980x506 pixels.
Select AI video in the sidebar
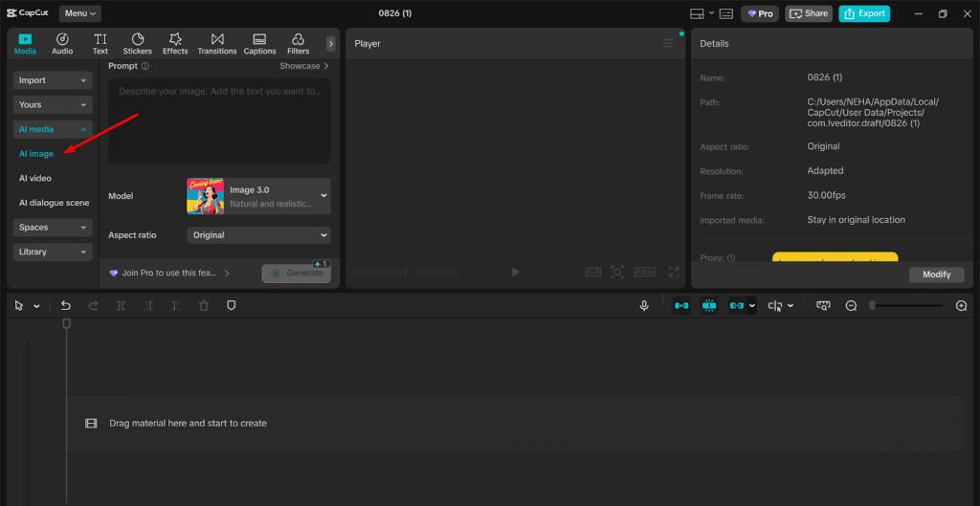click(35, 178)
